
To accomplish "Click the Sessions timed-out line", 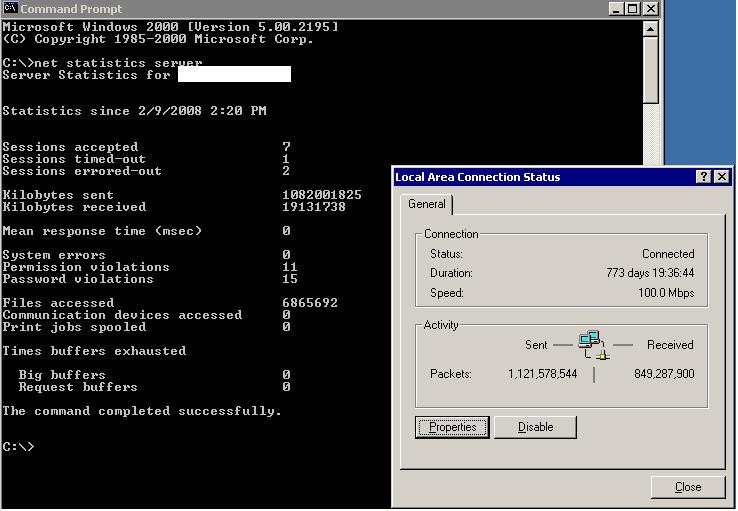I will coord(146,159).
